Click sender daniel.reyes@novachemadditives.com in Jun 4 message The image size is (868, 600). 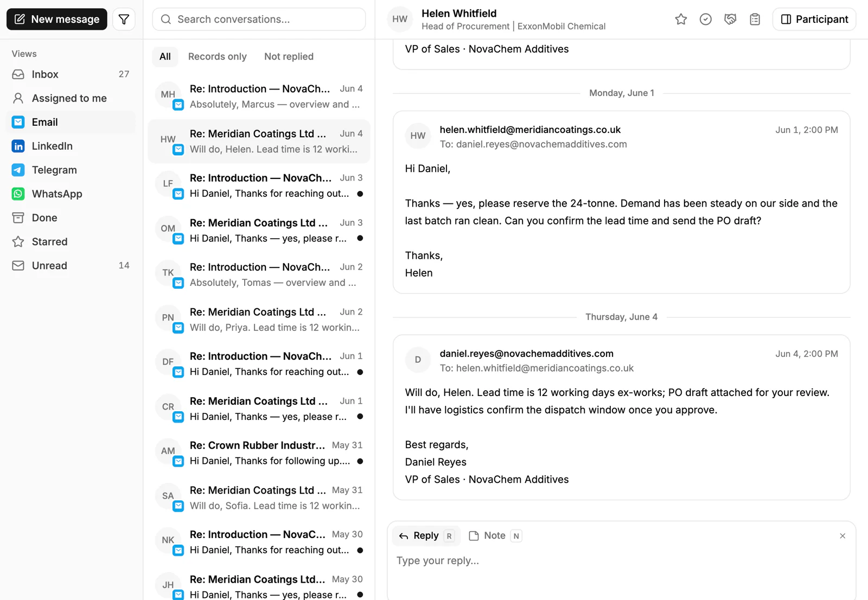(x=526, y=354)
